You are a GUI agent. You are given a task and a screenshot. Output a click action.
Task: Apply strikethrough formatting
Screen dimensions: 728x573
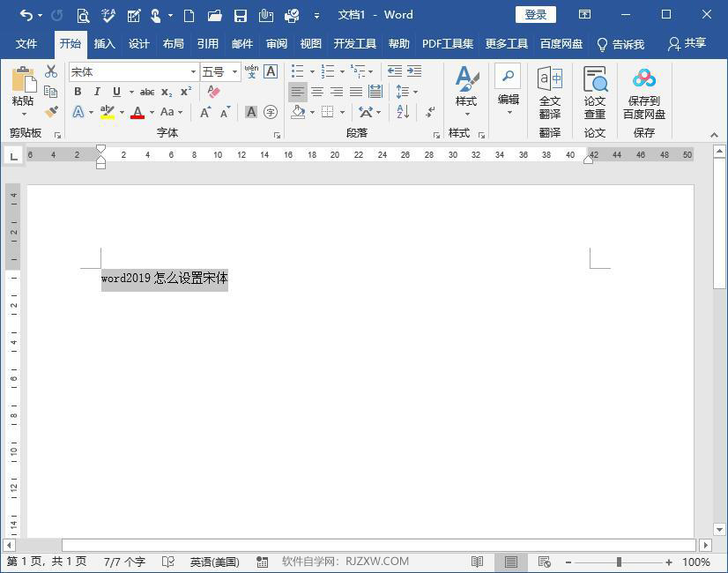147,92
